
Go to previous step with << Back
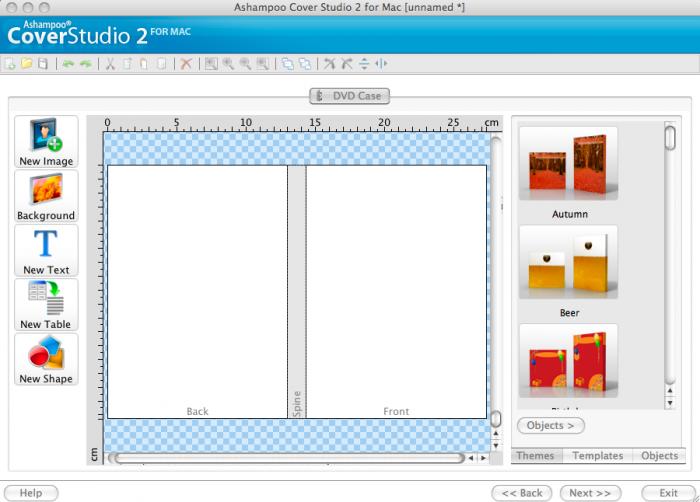pos(522,493)
